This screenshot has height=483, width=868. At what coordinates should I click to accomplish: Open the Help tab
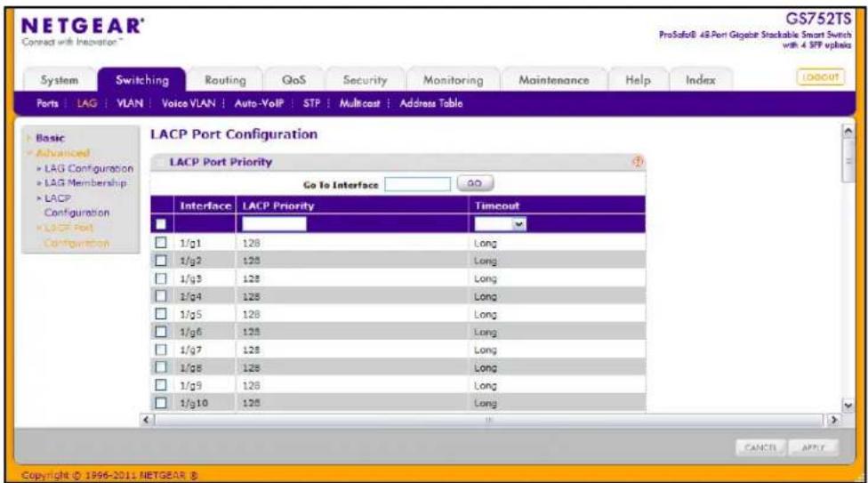pos(638,80)
